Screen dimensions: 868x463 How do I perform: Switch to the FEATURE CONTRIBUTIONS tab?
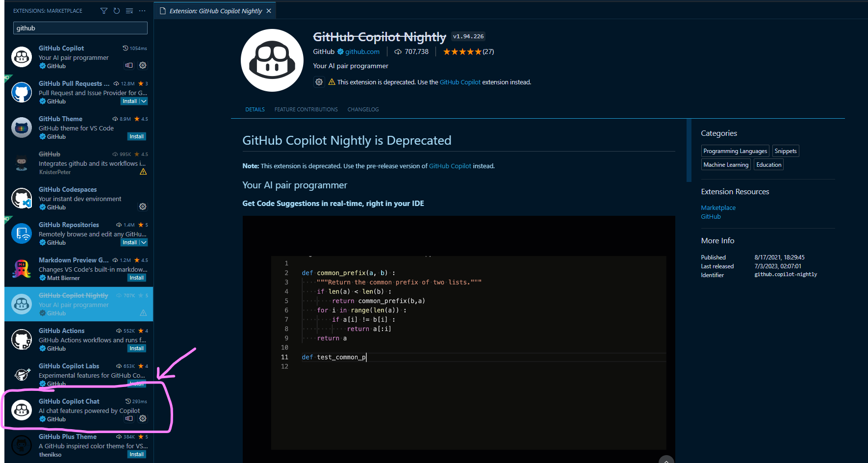(x=306, y=109)
